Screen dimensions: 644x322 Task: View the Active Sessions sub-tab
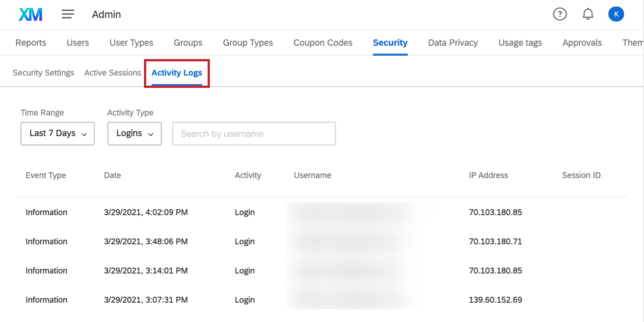(113, 73)
